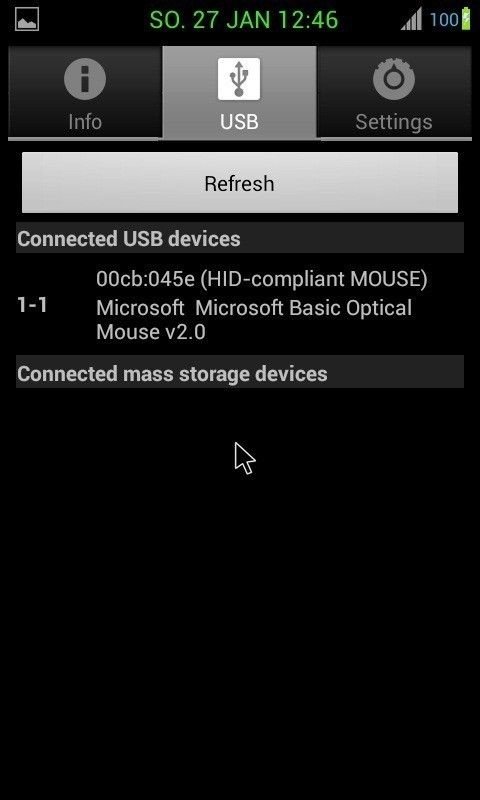Viewport: 480px width, 800px height.
Task: Open the picture notification icon in status bar
Action: click(27, 20)
